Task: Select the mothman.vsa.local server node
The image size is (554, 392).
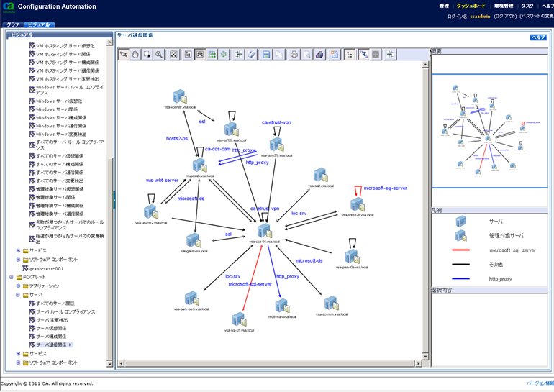Action: pyautogui.click(x=282, y=306)
